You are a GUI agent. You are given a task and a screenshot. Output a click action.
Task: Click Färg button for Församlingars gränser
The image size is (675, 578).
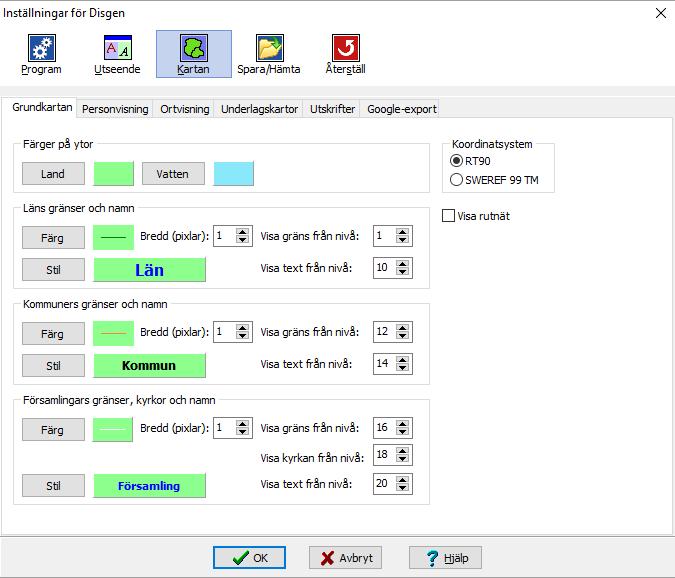tap(53, 430)
